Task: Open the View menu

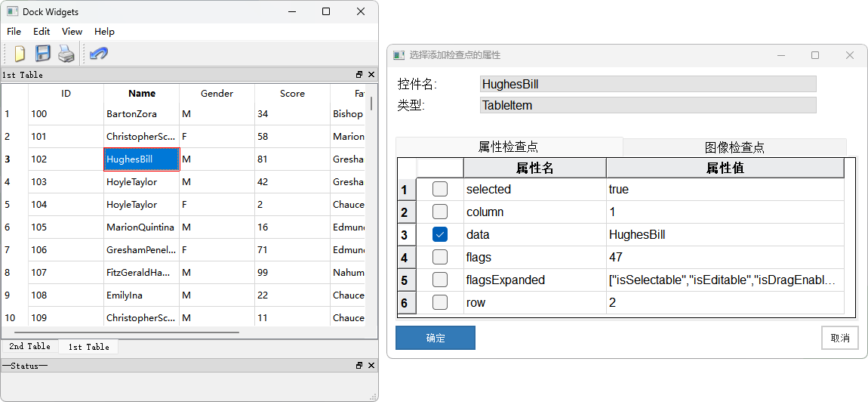Action: (x=72, y=32)
